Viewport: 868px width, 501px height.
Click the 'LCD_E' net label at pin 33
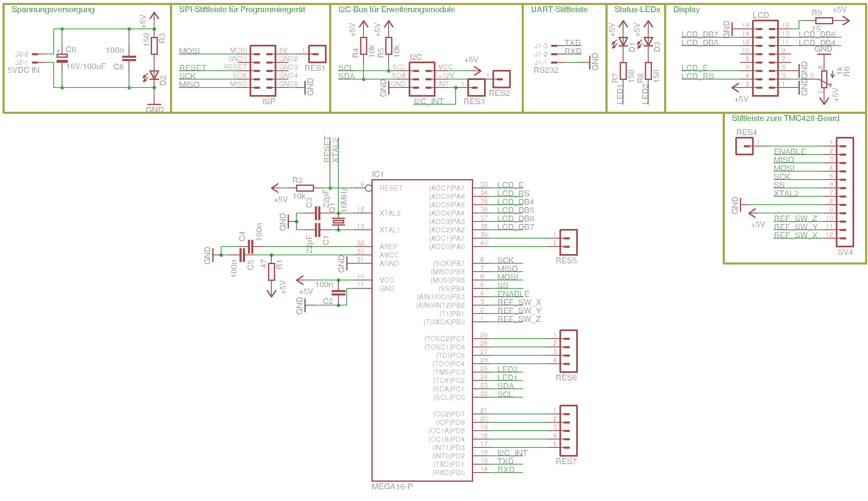pyautogui.click(x=510, y=185)
